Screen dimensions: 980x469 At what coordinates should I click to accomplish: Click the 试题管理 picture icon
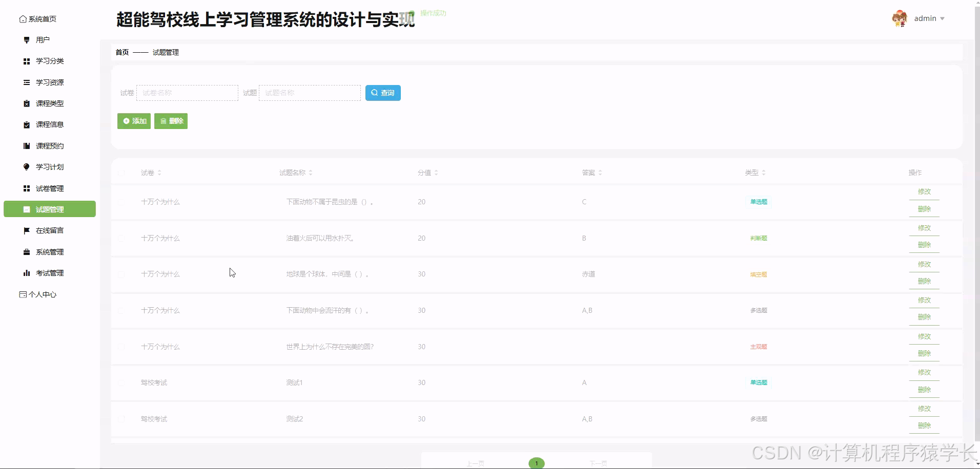tap(27, 209)
